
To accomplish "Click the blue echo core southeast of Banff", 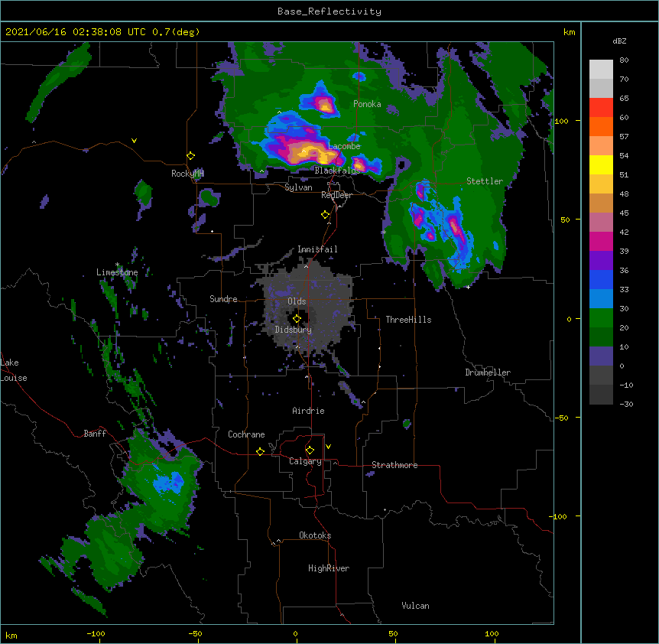I will pos(168,482).
